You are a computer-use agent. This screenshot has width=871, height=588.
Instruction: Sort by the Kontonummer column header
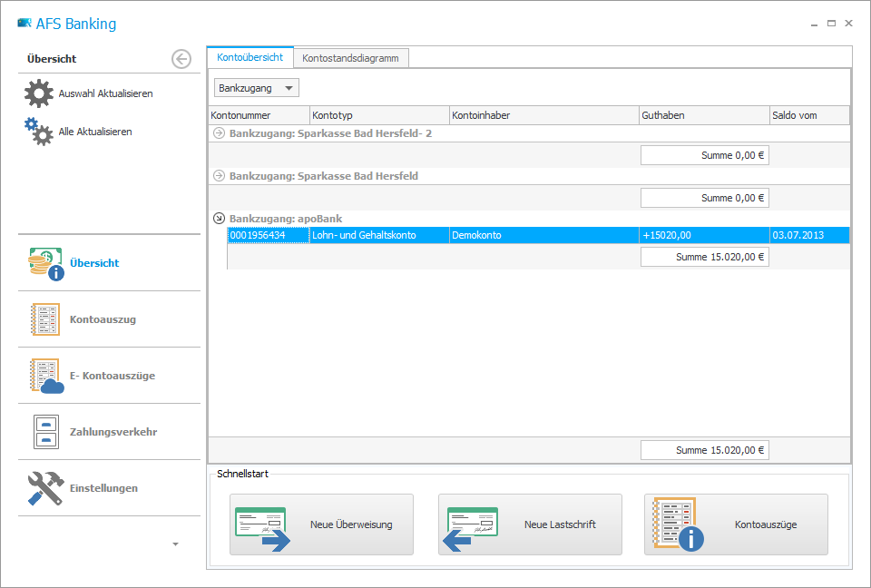(259, 115)
